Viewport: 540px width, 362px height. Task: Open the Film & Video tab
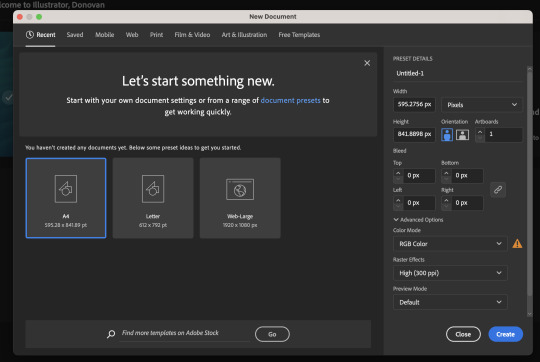[192, 35]
